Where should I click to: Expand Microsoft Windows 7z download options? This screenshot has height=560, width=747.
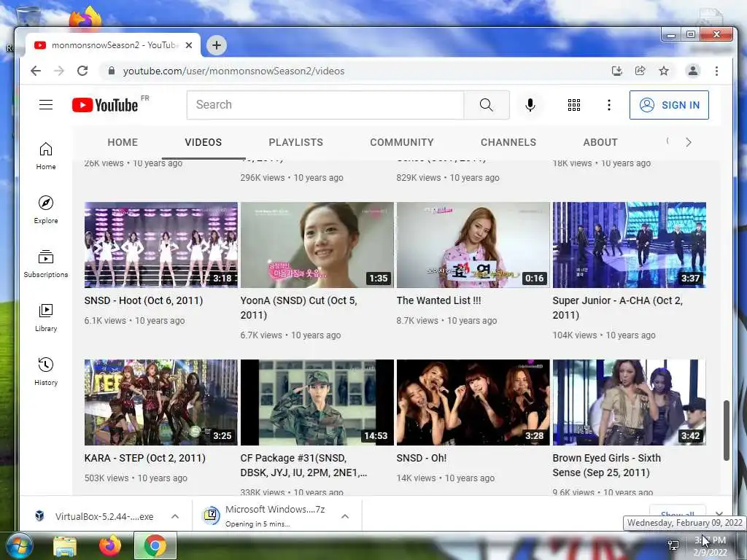click(x=345, y=516)
